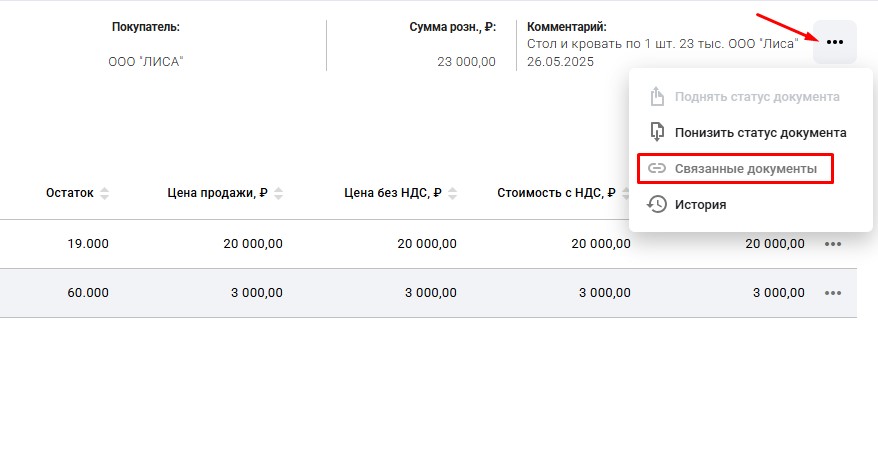Open the document's three-dot actions menu
878x474 pixels.
point(834,42)
